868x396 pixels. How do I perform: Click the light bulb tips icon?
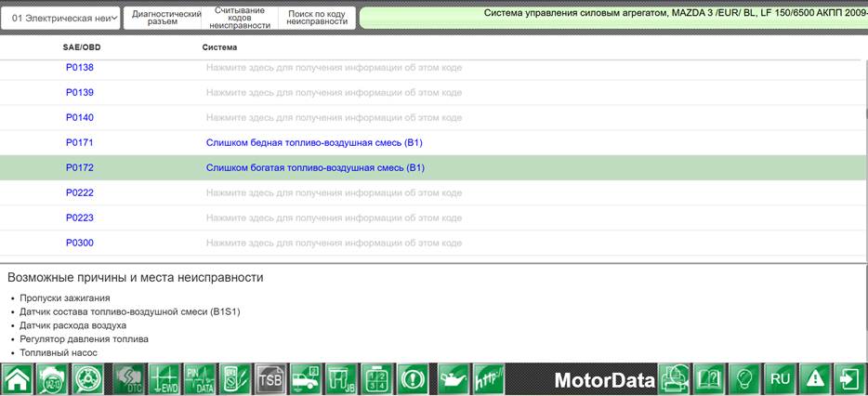[744, 379]
